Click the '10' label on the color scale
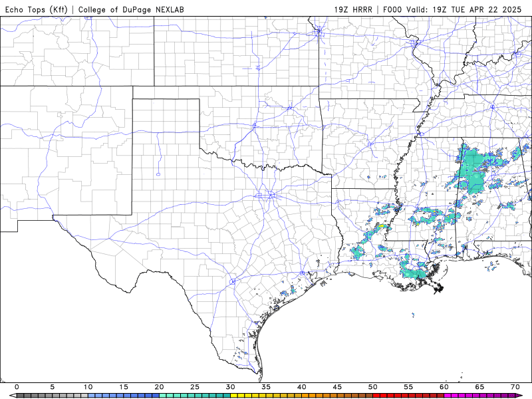The image size is (532, 399). 88,387
